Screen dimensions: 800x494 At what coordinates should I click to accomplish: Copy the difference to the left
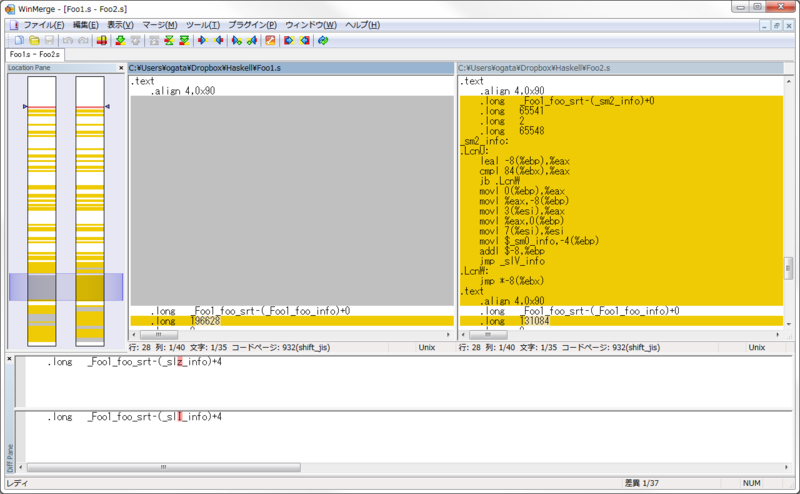click(x=218, y=40)
